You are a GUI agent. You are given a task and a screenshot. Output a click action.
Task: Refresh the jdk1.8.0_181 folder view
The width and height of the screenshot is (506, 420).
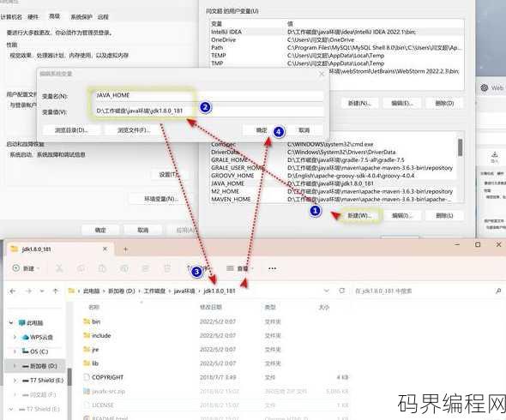pyautogui.click(x=341, y=291)
